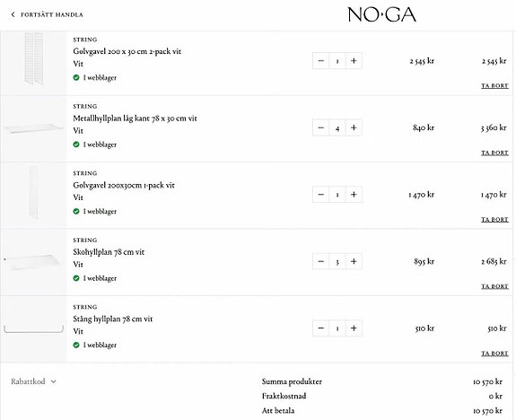Viewport: 516px width, 420px height.
Task: Remove Stång hyllplan with Ta bort
Action: (494, 354)
